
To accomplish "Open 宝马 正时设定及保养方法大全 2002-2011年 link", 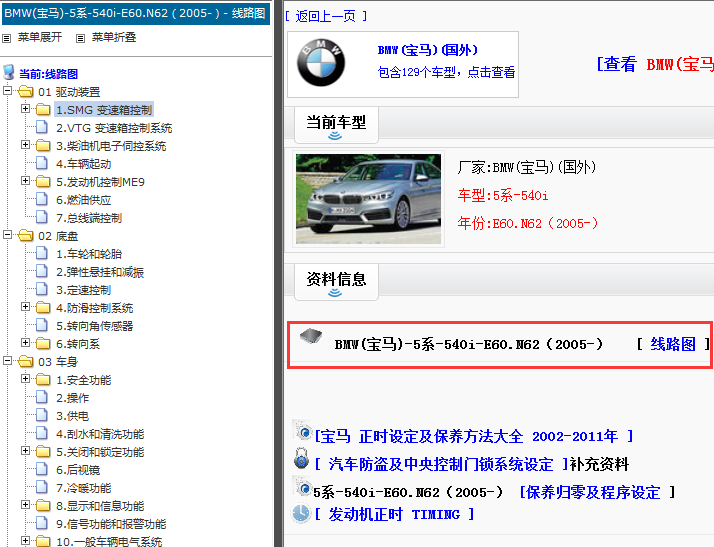I will (474, 436).
